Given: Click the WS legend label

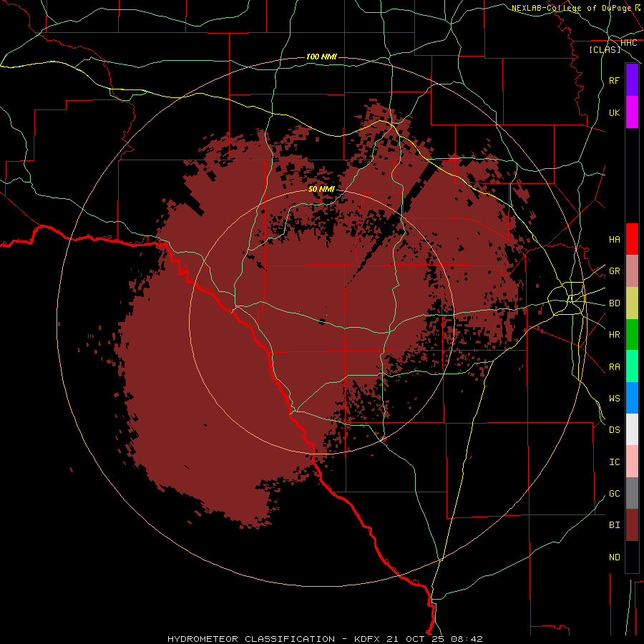Looking at the screenshot, I should pos(614,399).
